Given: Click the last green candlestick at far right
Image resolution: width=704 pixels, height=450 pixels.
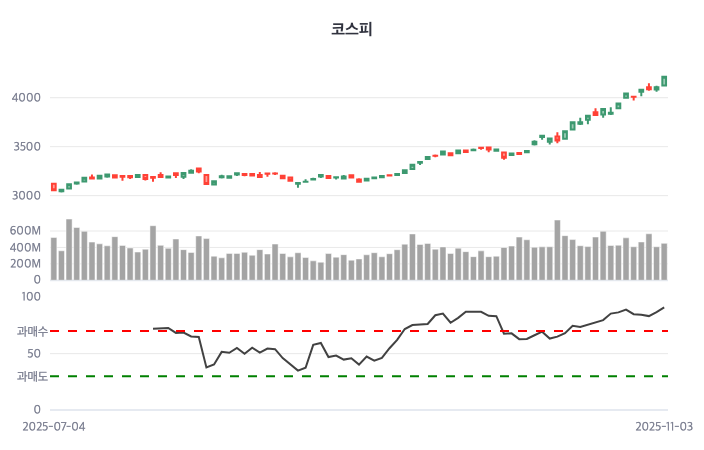Looking at the screenshot, I should tap(664, 81).
